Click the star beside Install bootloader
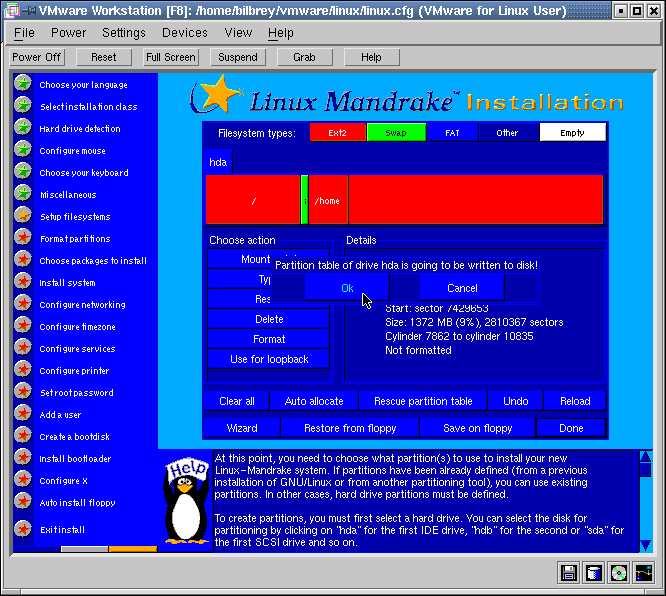The image size is (666, 596). tap(22, 458)
